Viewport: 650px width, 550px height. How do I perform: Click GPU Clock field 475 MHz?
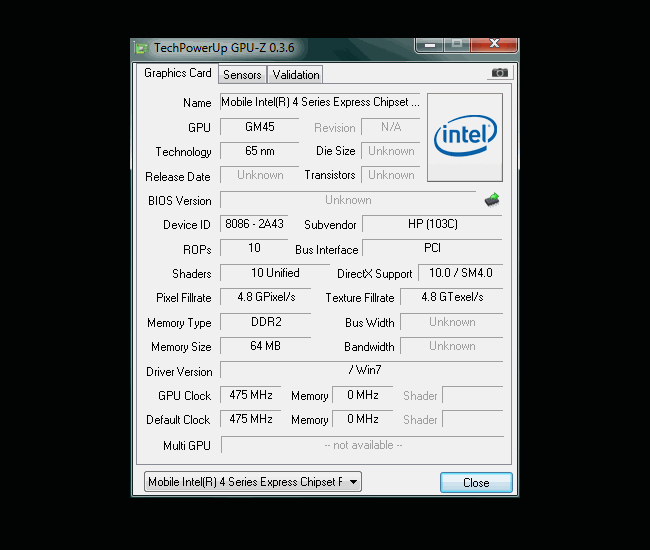251,395
